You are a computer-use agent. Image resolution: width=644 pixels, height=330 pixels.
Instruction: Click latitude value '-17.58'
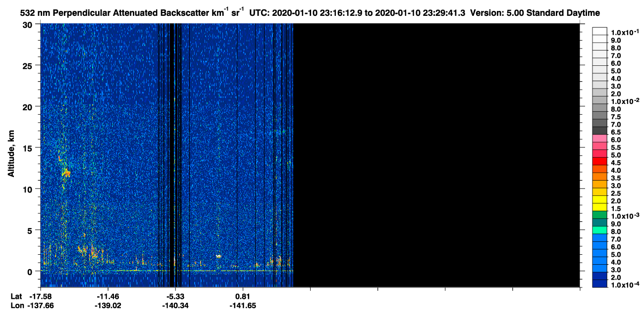[x=41, y=296]
